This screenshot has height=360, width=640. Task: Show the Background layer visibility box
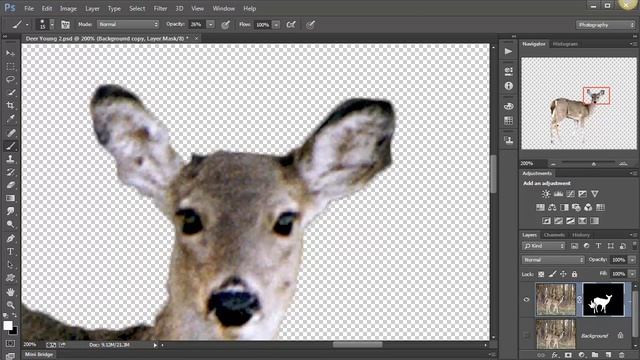coord(527,336)
